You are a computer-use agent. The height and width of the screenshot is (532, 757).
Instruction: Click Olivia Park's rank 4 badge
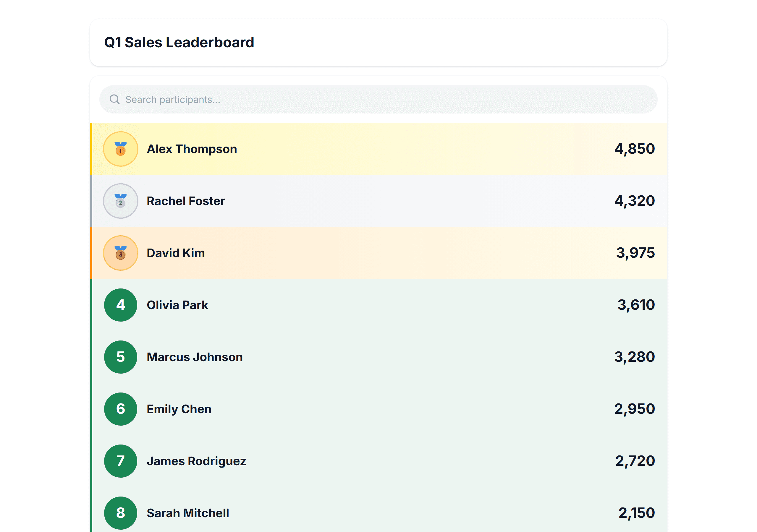tap(121, 305)
